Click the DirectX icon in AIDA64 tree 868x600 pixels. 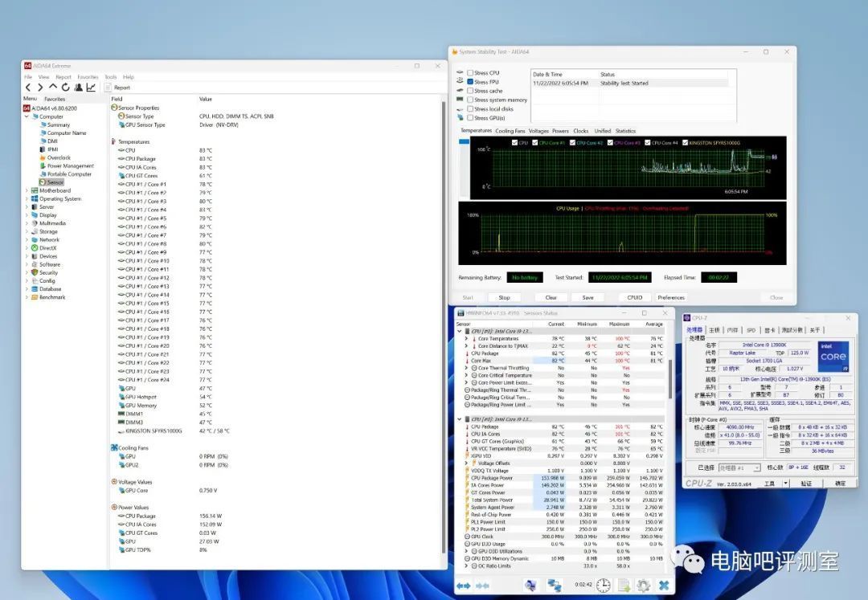pyautogui.click(x=35, y=247)
